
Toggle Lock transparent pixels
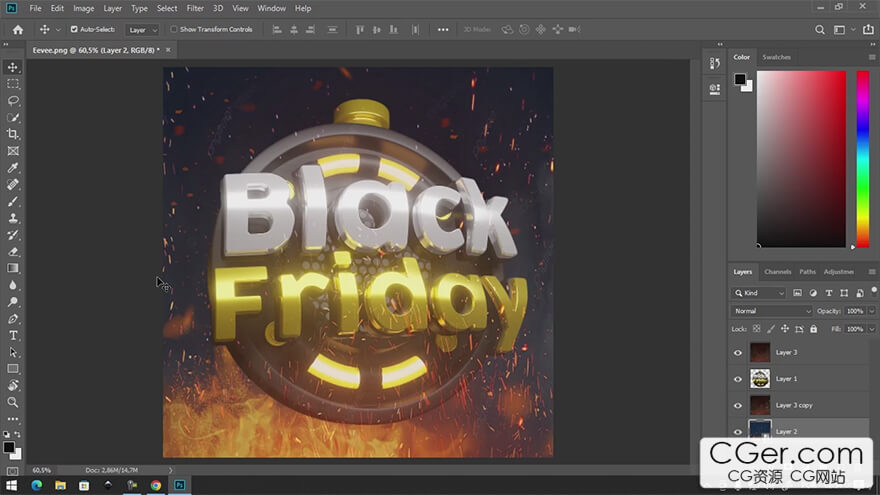point(757,329)
